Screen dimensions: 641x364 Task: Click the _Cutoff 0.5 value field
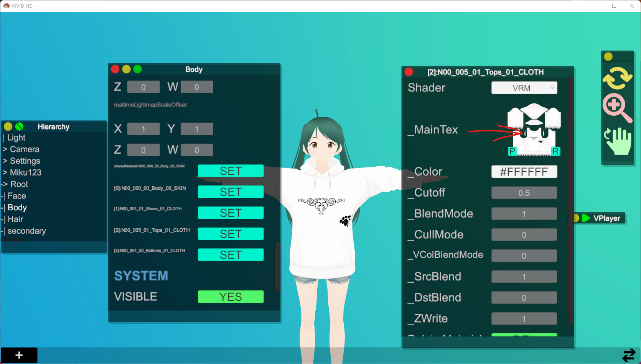point(524,193)
